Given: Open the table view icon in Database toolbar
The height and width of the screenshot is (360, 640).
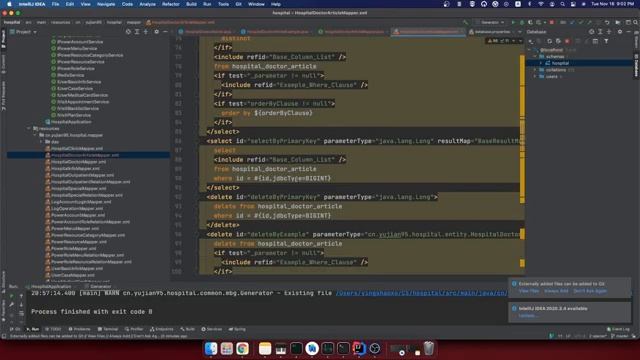Looking at the screenshot, I should [x=595, y=41].
